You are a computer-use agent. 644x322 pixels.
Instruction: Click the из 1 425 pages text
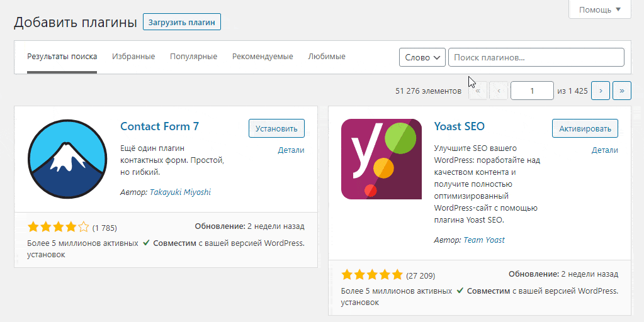pos(572,91)
